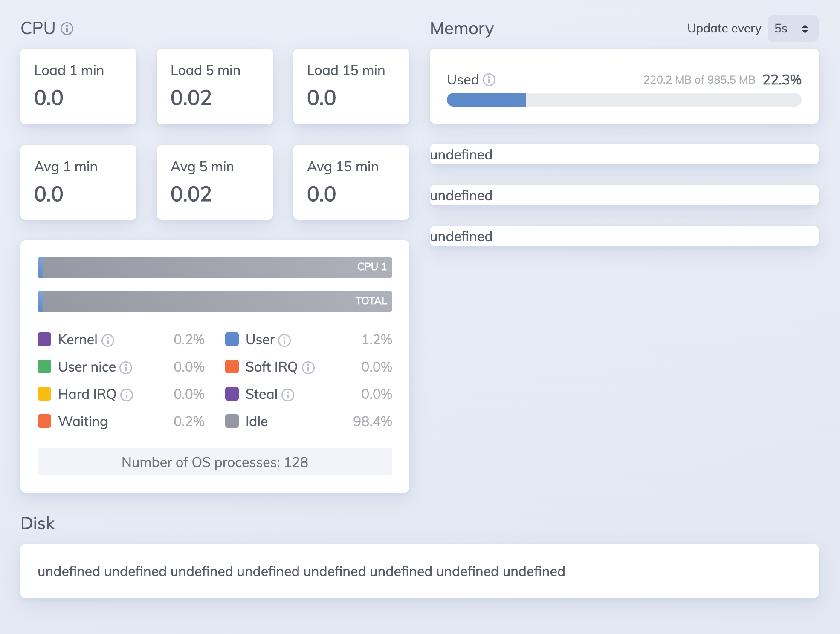Viewport: 840px width, 634px height.
Task: Click the CPU 1 usage bar
Action: click(215, 268)
